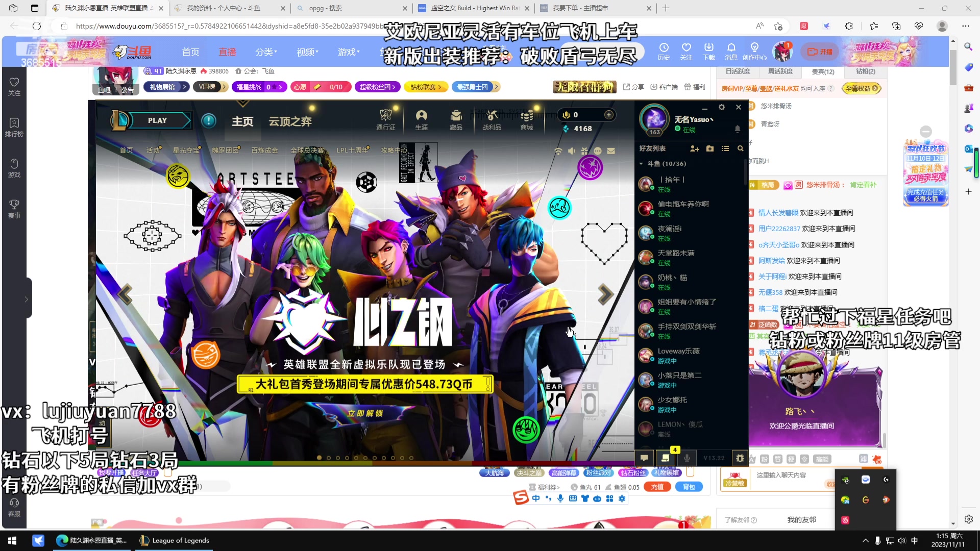The width and height of the screenshot is (980, 551).
Task: Open Douyu 历史 history icon
Action: point(664,52)
